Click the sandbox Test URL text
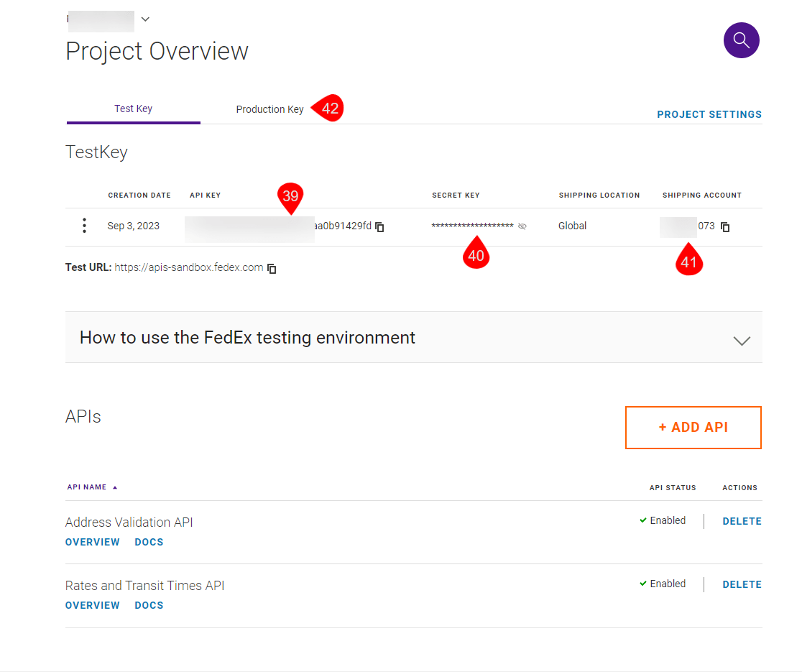 click(188, 267)
